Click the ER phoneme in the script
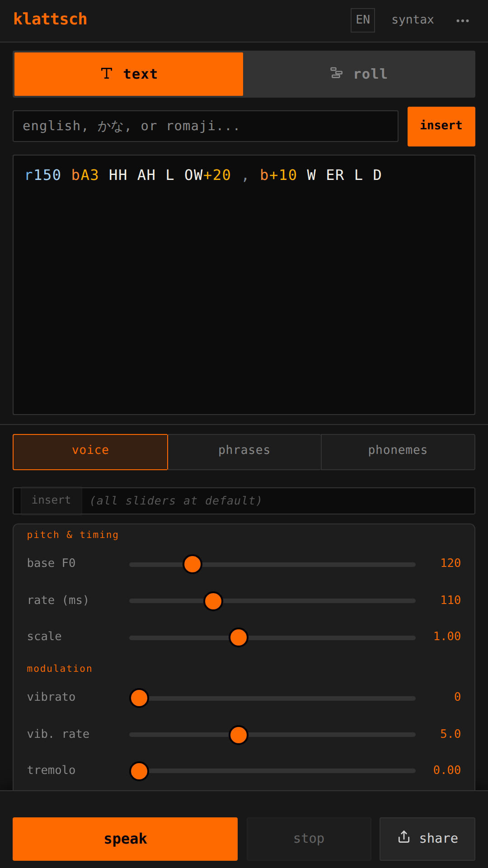 335,175
